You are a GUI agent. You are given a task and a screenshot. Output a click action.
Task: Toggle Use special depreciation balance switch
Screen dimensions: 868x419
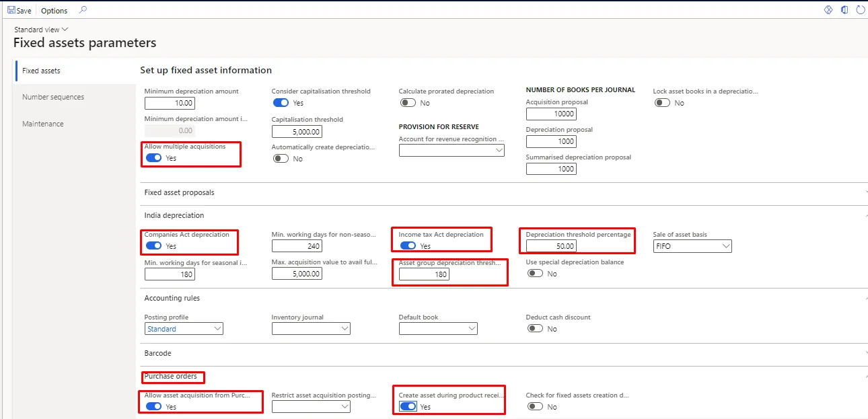click(535, 274)
